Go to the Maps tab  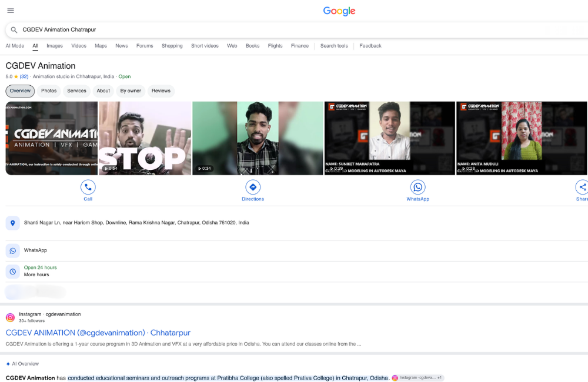coord(101,46)
